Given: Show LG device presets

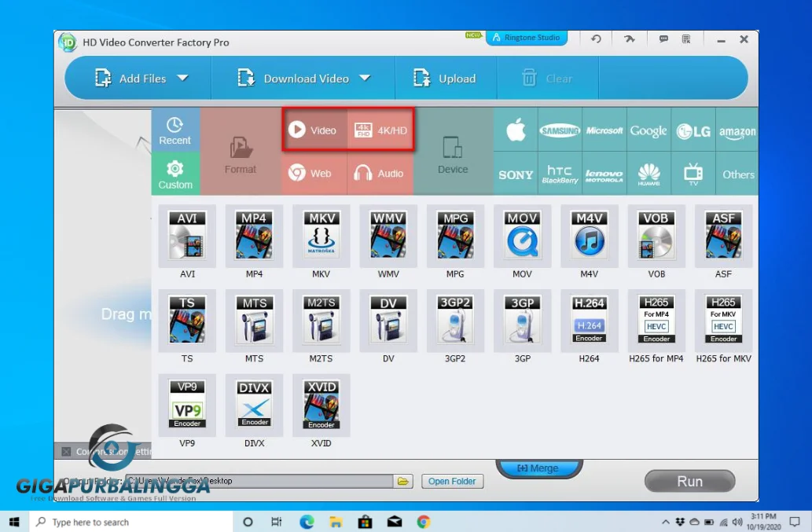Looking at the screenshot, I should [x=693, y=130].
